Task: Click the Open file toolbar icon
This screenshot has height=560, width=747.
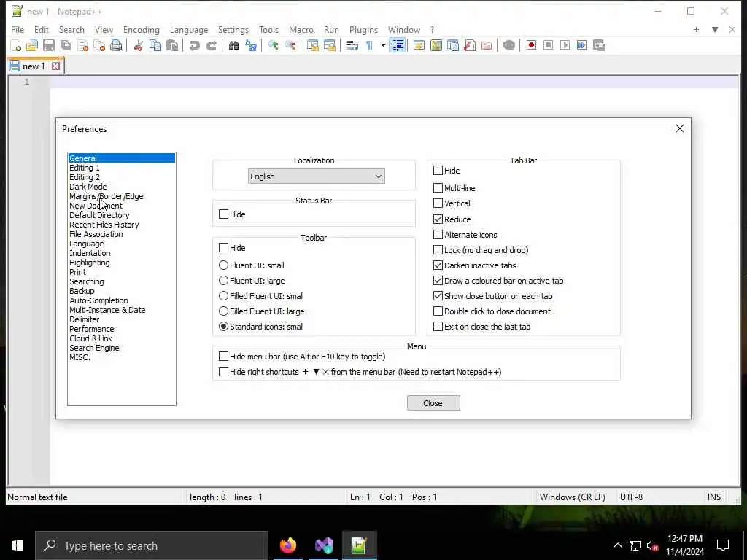Action: point(32,45)
